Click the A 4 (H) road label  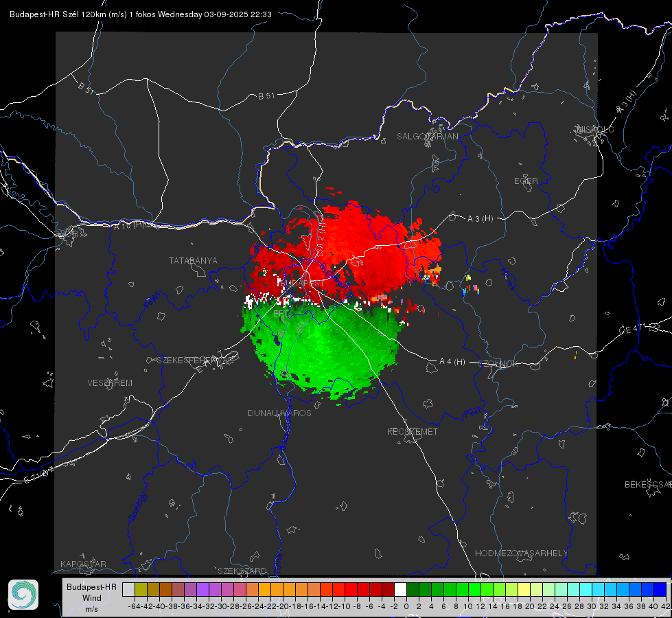point(452,362)
